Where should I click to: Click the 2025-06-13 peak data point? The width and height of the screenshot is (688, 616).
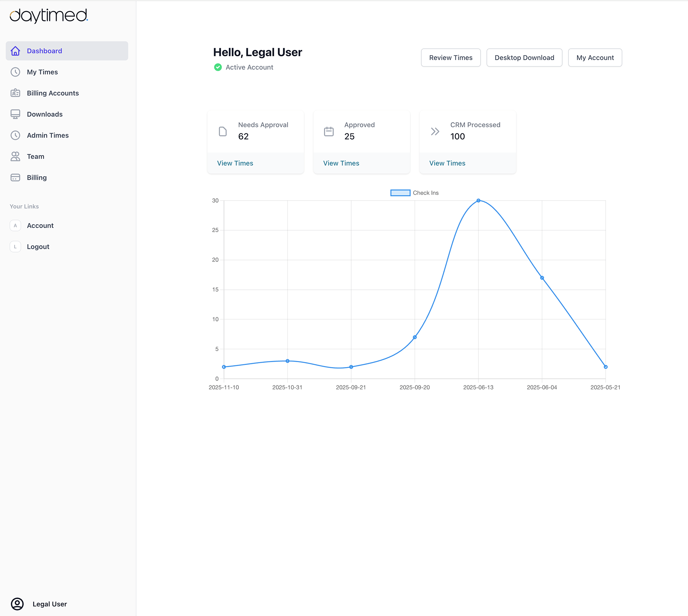[x=478, y=201]
